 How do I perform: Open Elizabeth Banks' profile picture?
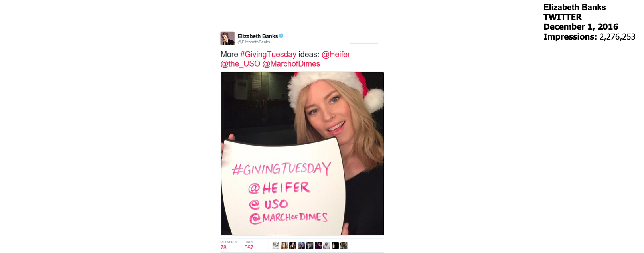[227, 38]
